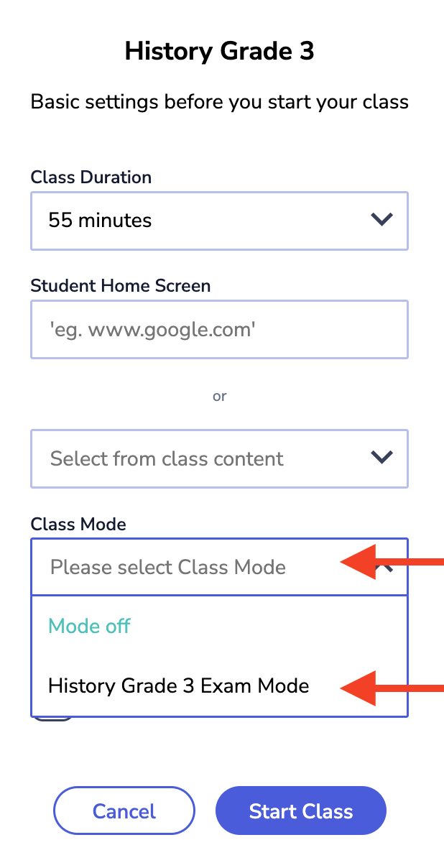Click the History Grade 3 heading
Viewport: 444px width, 868px height.
(x=219, y=52)
